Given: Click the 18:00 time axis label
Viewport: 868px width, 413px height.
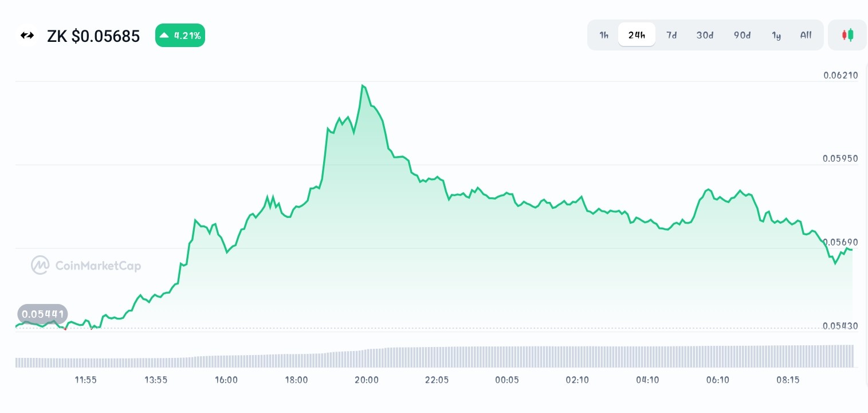Looking at the screenshot, I should 296,380.
